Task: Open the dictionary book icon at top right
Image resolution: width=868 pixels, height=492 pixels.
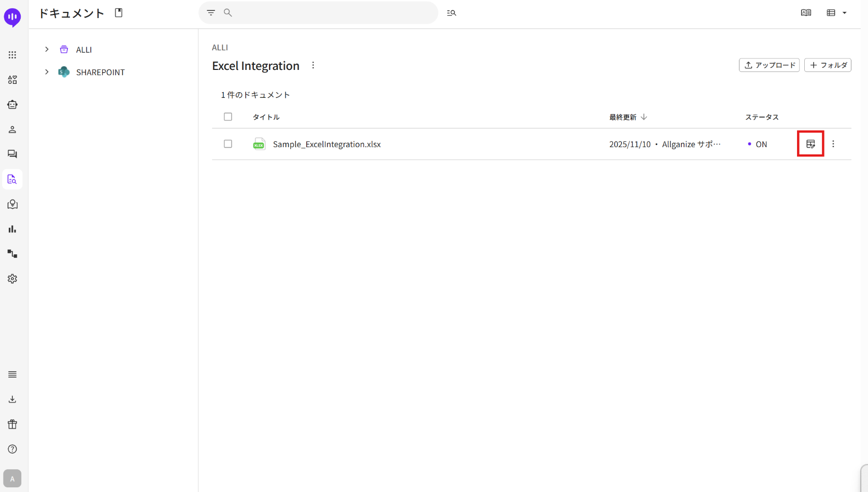Action: click(806, 13)
